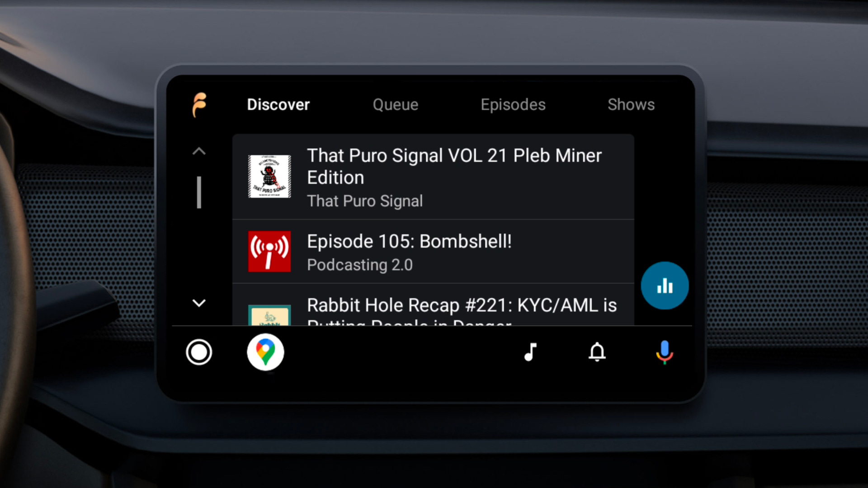868x488 pixels.
Task: Open notifications bell icon
Action: (597, 352)
